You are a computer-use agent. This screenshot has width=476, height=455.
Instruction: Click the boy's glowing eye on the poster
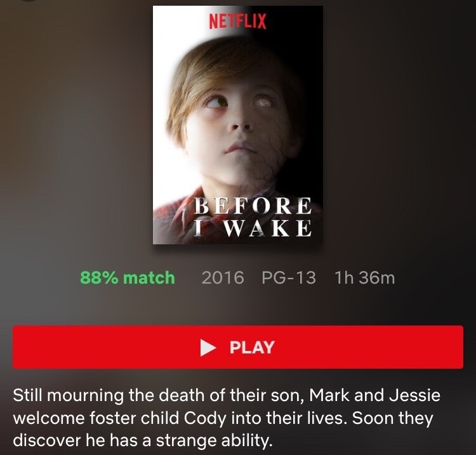[263, 102]
